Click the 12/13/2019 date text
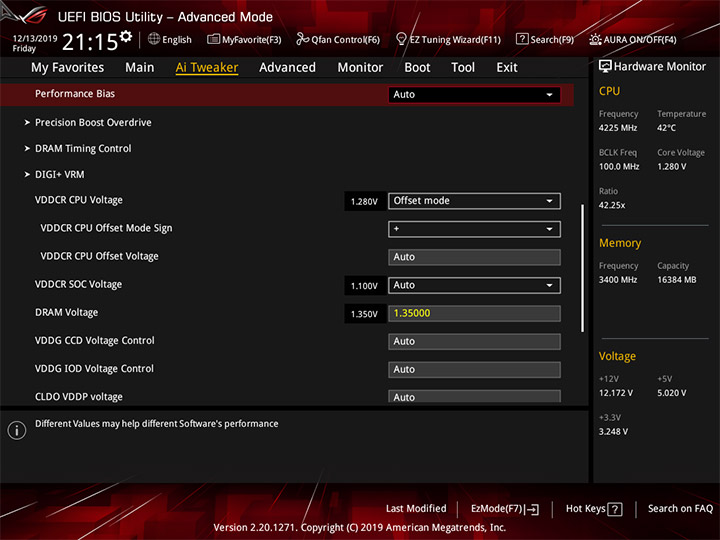The image size is (720, 540). (x=35, y=38)
